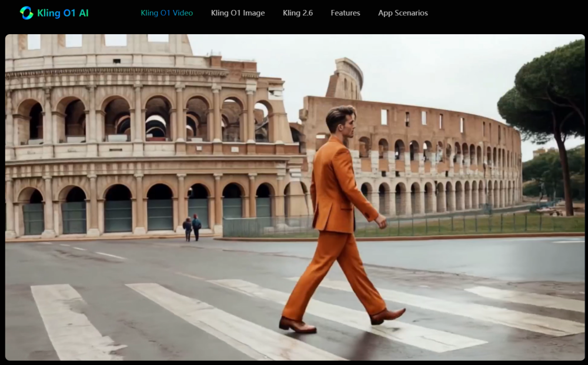Switch to the Kling O1 Image page

pyautogui.click(x=238, y=13)
